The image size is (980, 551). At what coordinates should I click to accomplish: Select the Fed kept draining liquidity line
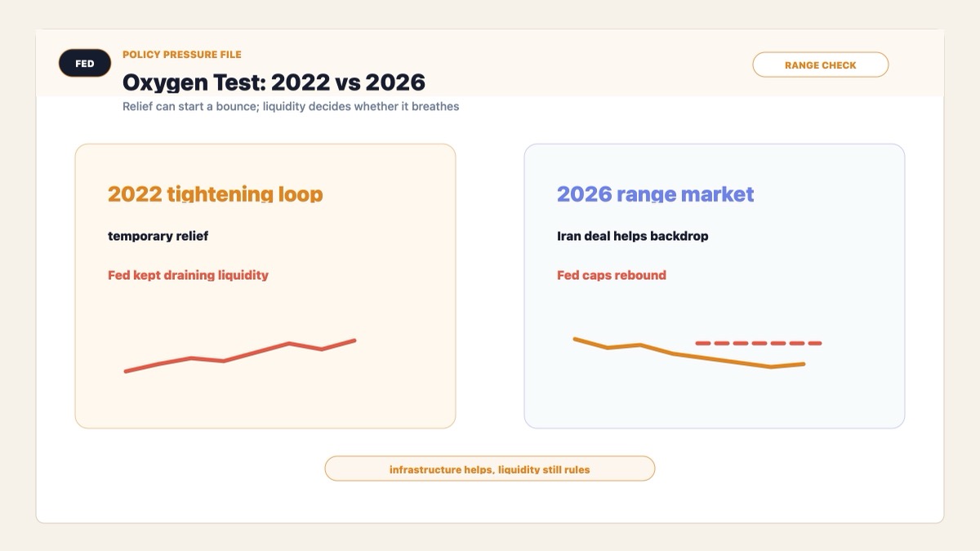pyautogui.click(x=188, y=275)
